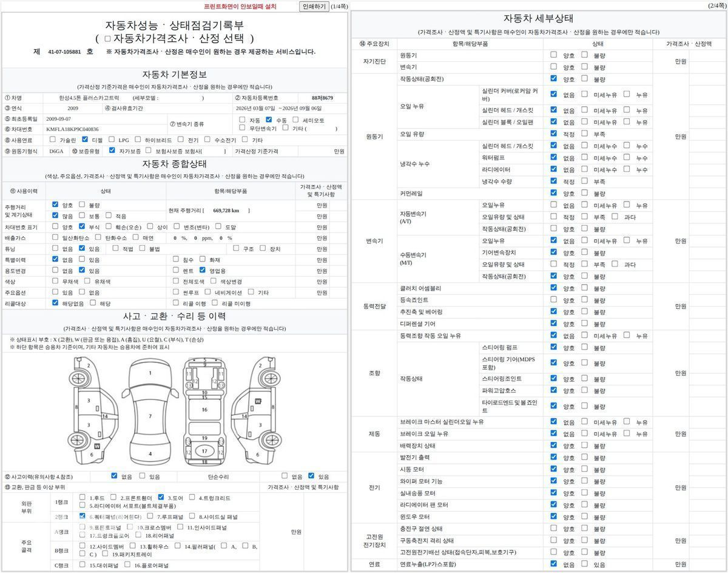Click the 현재 주행거리 mileage field
Image resolution: width=728 pixels, height=573 pixels.
click(209, 210)
